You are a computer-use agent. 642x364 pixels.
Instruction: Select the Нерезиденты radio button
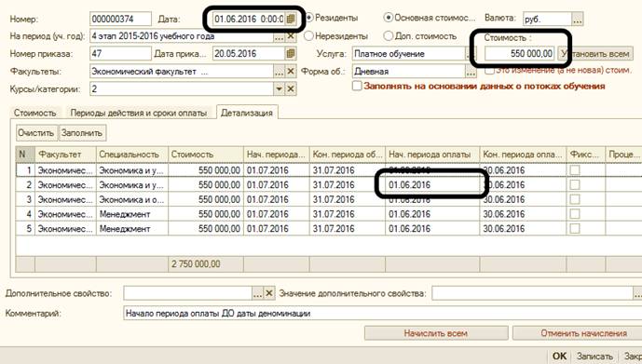[x=309, y=36]
